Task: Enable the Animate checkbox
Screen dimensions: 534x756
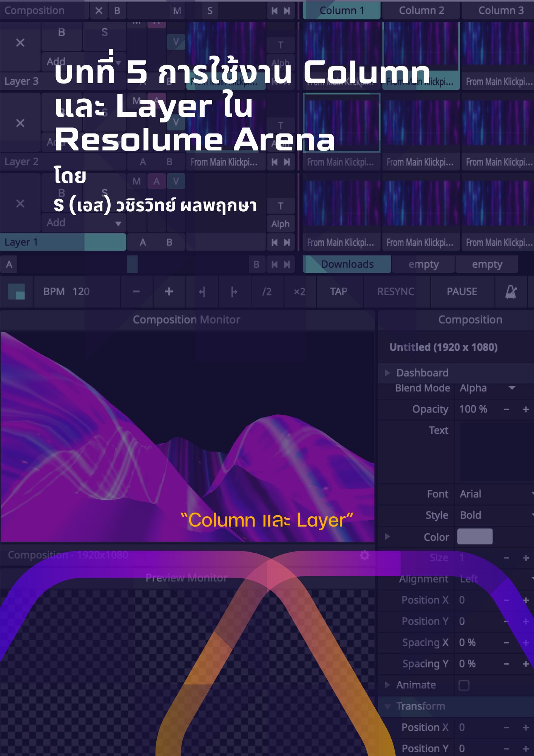Action: click(464, 685)
